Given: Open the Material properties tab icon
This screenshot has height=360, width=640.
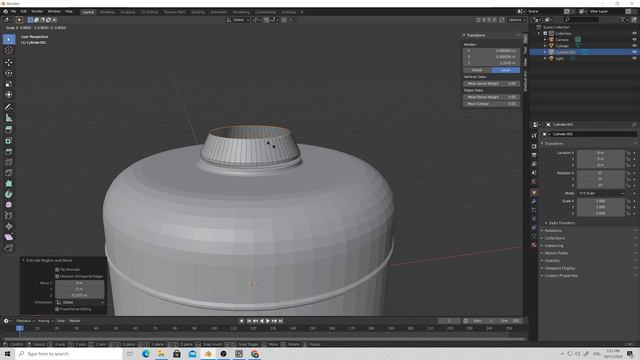Looking at the screenshot, I should point(534,245).
